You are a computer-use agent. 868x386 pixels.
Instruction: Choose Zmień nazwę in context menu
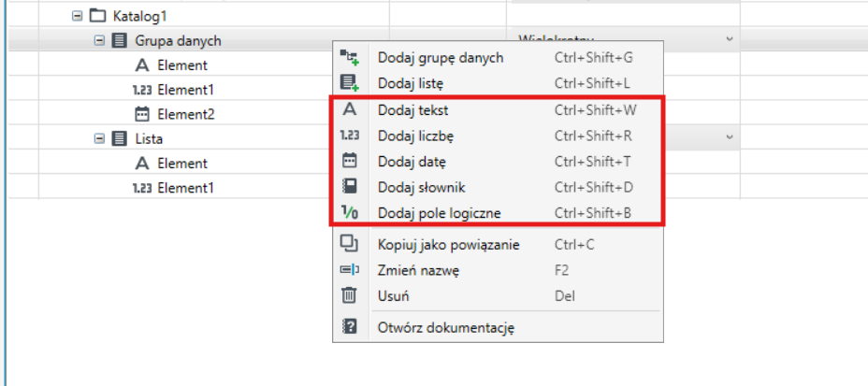498,270
